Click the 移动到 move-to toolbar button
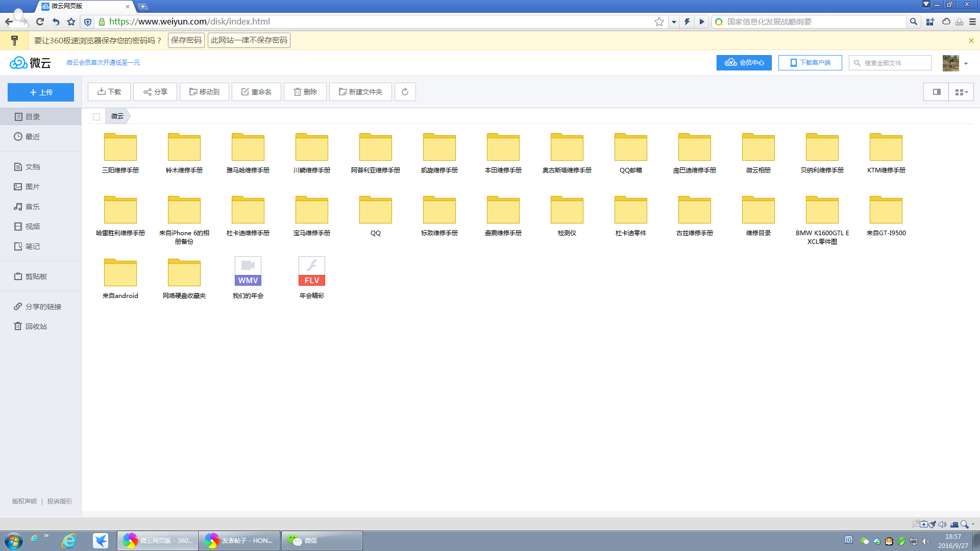Screen dimensions: 980x551 [204, 92]
